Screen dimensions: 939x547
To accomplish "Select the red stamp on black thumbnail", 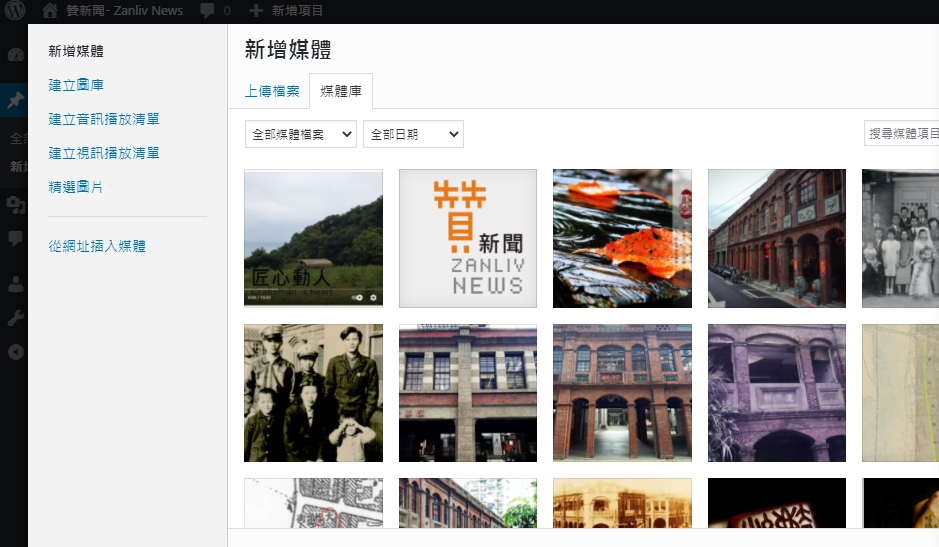I will (777, 503).
